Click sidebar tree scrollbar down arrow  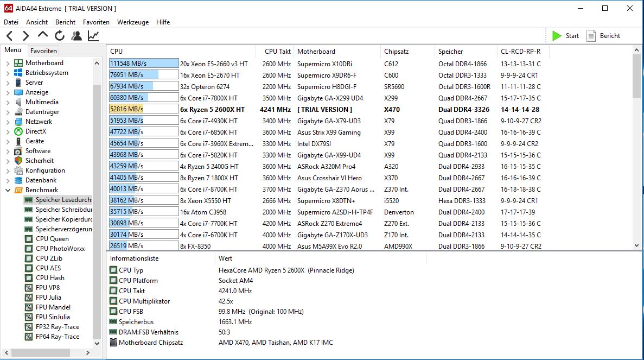[97, 344]
